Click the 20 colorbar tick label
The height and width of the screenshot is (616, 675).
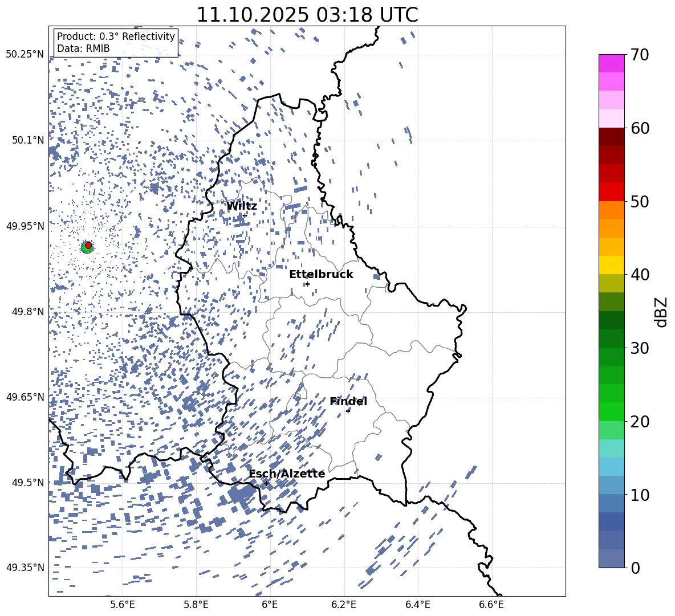click(640, 421)
